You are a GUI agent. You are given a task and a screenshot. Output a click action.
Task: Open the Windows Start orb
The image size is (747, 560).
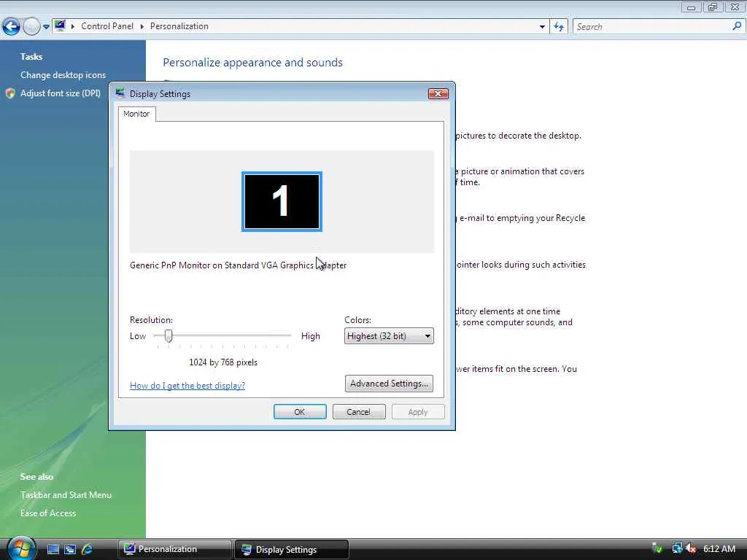tap(21, 548)
